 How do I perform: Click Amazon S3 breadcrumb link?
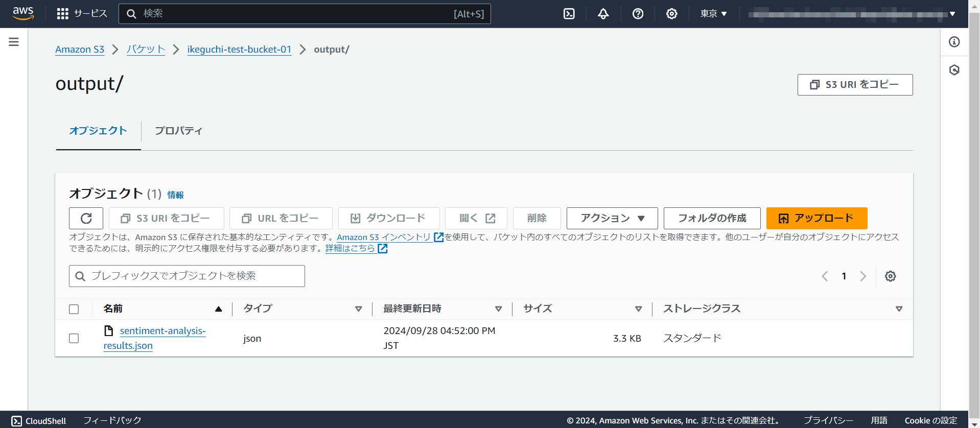click(x=80, y=50)
